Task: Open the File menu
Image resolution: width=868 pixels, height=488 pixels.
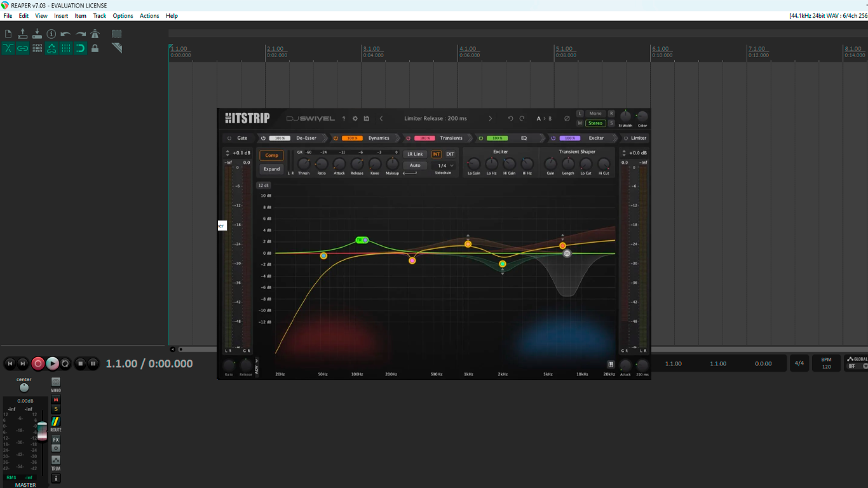Action: click(x=8, y=16)
